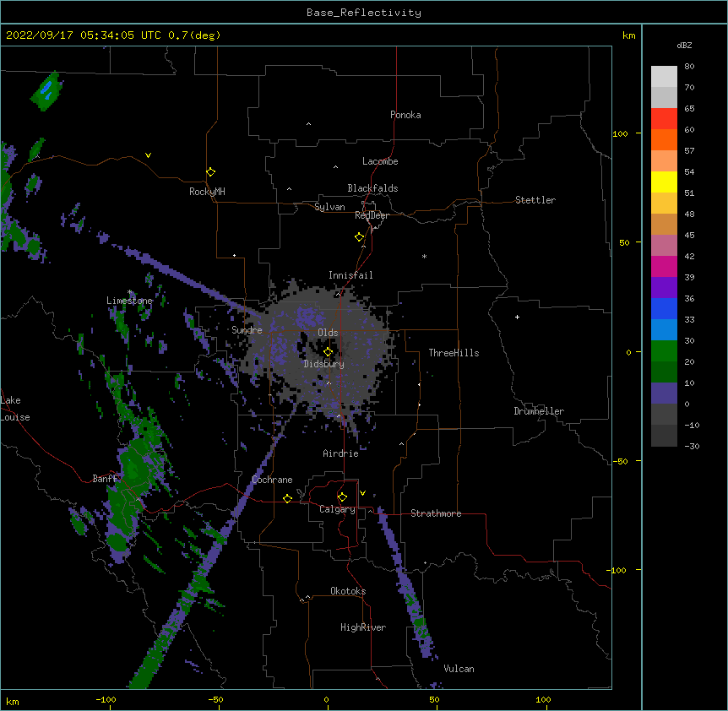
Task: Select the light gray 80 dBZ legend swatch
Action: point(664,77)
